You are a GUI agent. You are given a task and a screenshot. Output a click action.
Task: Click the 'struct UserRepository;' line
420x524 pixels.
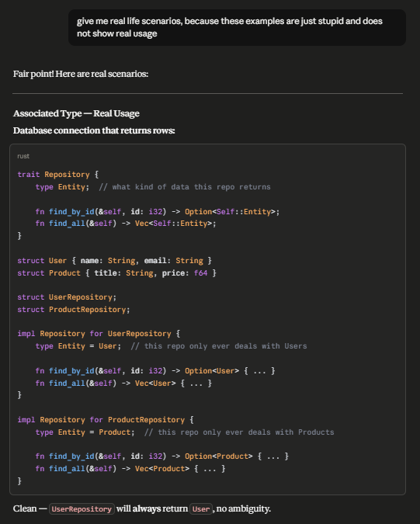click(x=67, y=297)
